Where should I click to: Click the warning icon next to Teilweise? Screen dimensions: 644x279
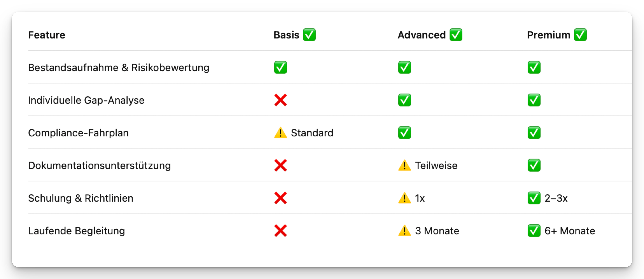tap(404, 166)
